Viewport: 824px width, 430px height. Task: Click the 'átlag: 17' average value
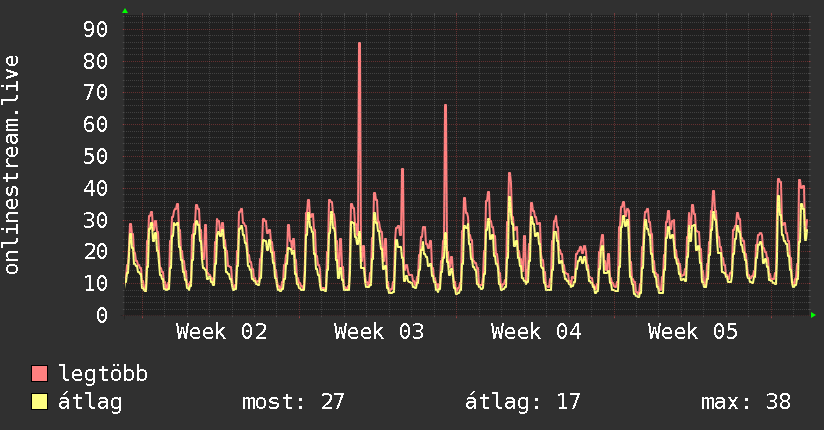tap(522, 402)
